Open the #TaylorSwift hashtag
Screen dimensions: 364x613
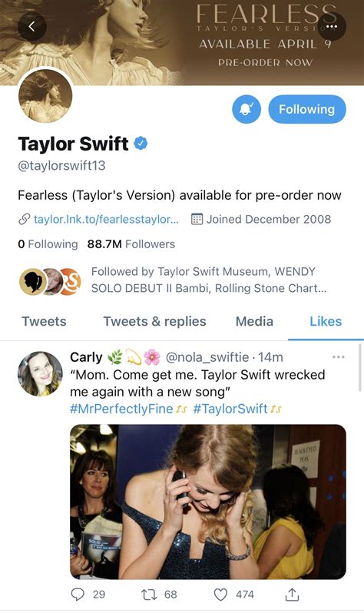tap(230, 409)
